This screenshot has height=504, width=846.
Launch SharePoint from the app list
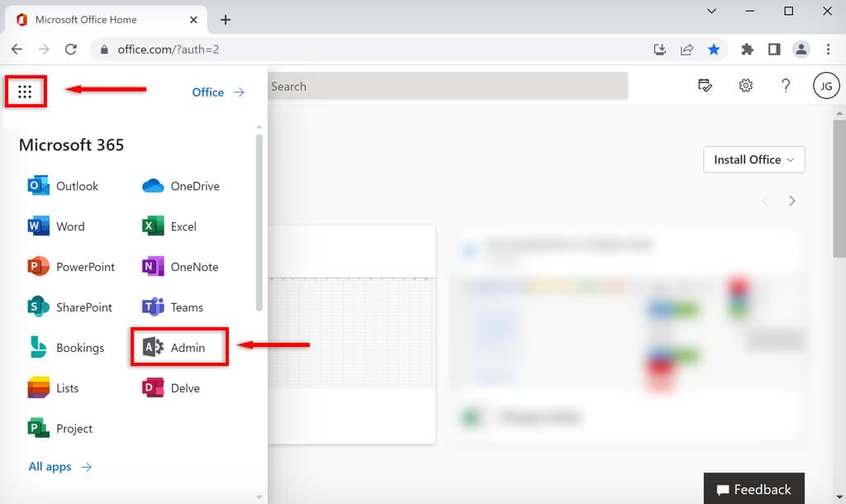(x=70, y=307)
